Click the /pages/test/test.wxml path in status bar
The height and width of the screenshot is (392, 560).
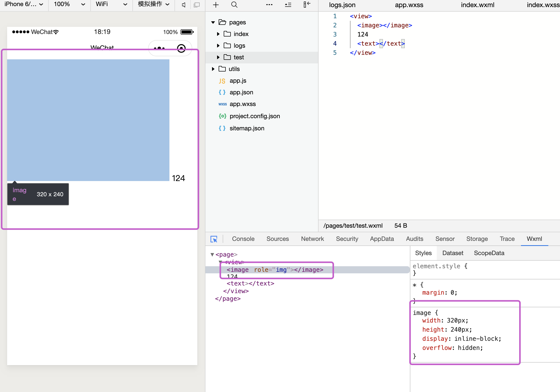pyautogui.click(x=353, y=226)
